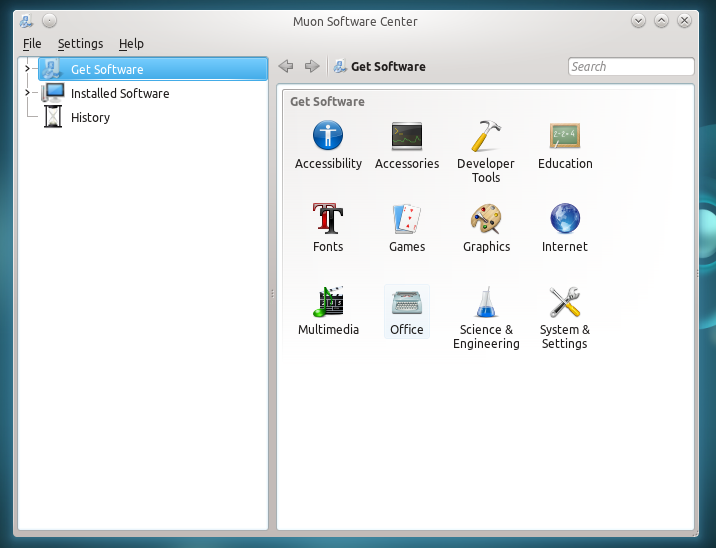Open the Games playing cards icon

[407, 218]
